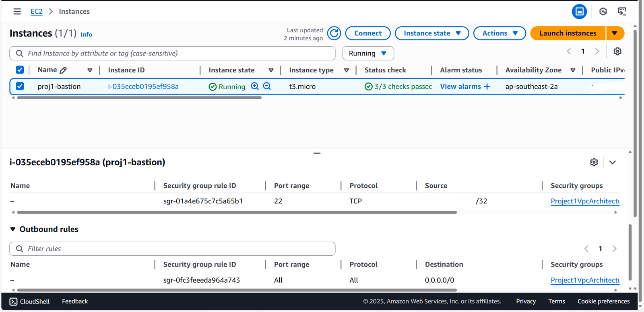Collapse the Outbound rules section

point(13,229)
